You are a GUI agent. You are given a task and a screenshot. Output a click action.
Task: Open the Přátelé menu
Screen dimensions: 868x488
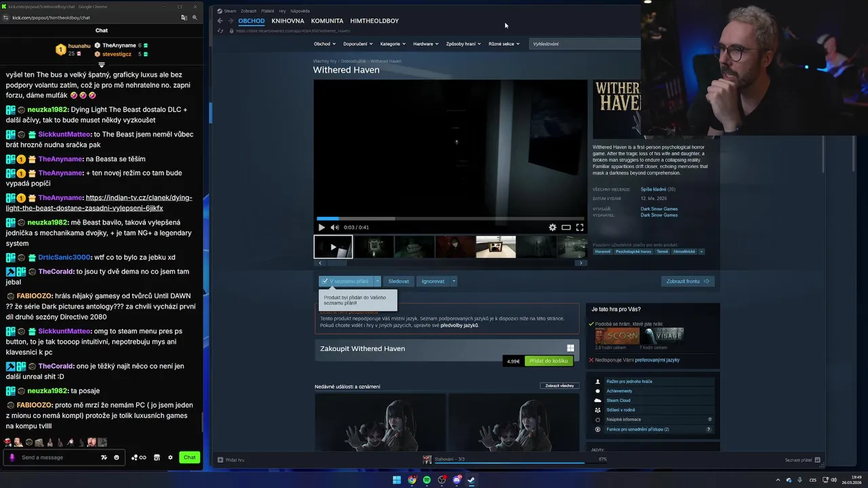tap(269, 11)
